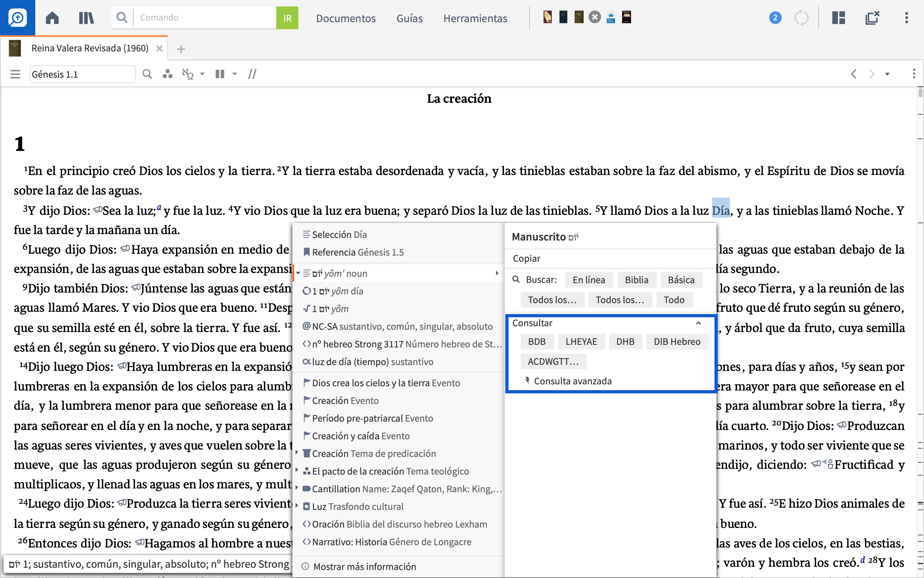The width and height of the screenshot is (924, 578).
Task: Click the search magnifier in command bar
Action: [122, 18]
